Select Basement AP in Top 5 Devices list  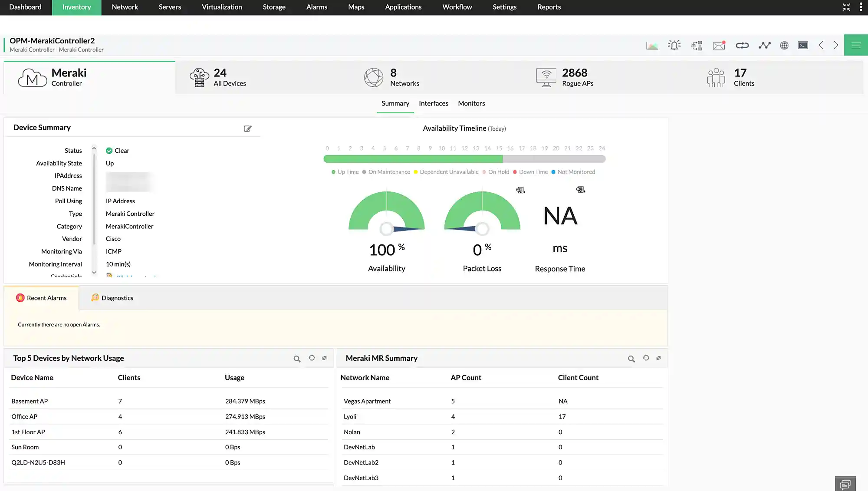[x=30, y=401]
